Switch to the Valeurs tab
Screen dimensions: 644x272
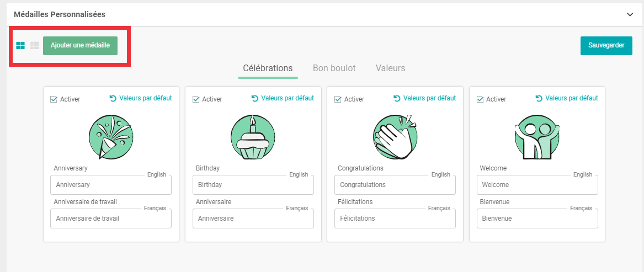click(x=390, y=68)
